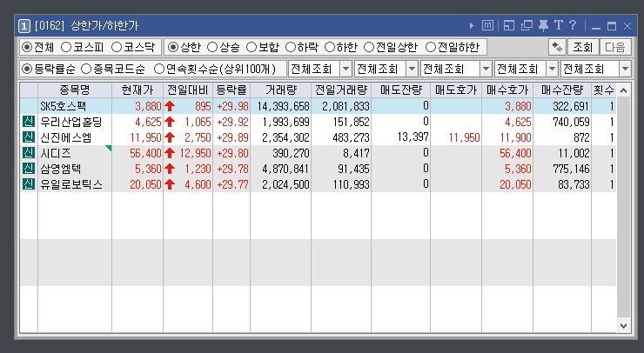The image size is (644, 353).
Task: Click the swap arrows icon next to 조회
Action: coord(557,47)
